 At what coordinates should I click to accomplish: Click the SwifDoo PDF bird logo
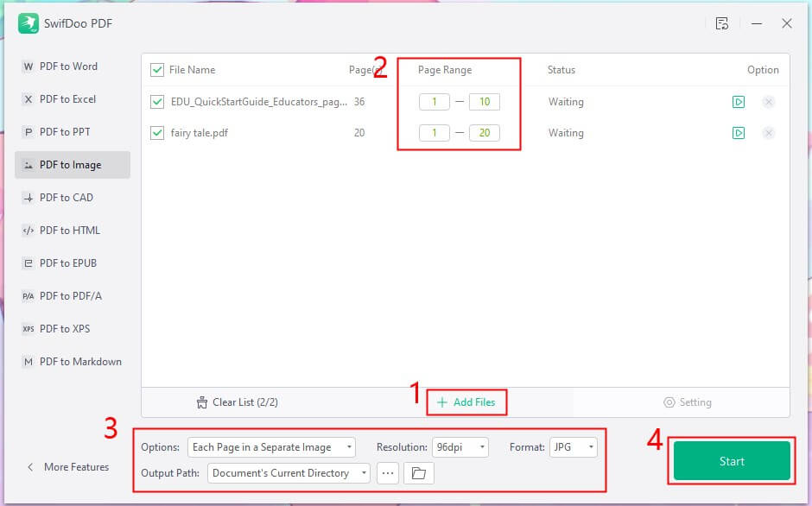(28, 23)
